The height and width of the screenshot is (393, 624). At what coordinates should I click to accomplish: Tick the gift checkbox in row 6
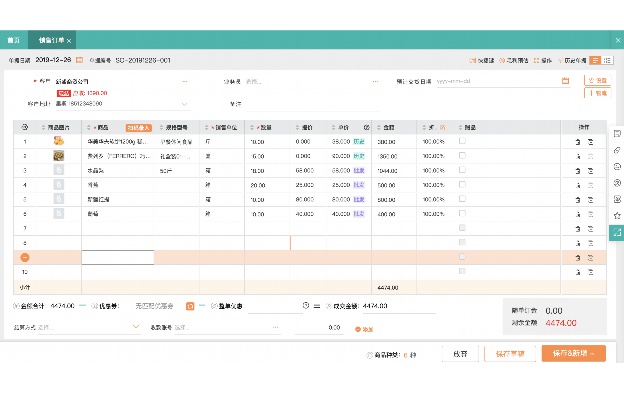point(462,213)
